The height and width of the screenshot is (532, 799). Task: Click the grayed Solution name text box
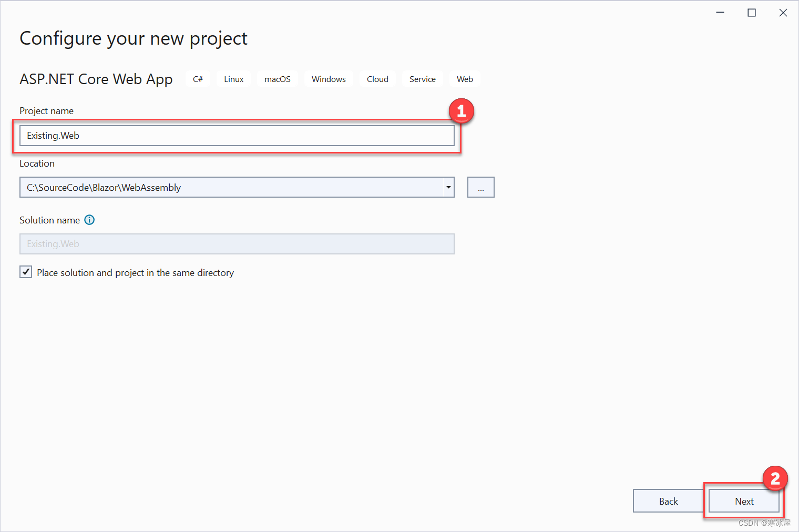(x=237, y=243)
